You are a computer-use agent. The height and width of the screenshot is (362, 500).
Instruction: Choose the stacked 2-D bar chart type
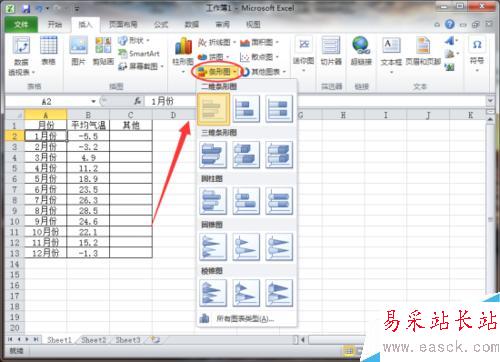[246, 109]
